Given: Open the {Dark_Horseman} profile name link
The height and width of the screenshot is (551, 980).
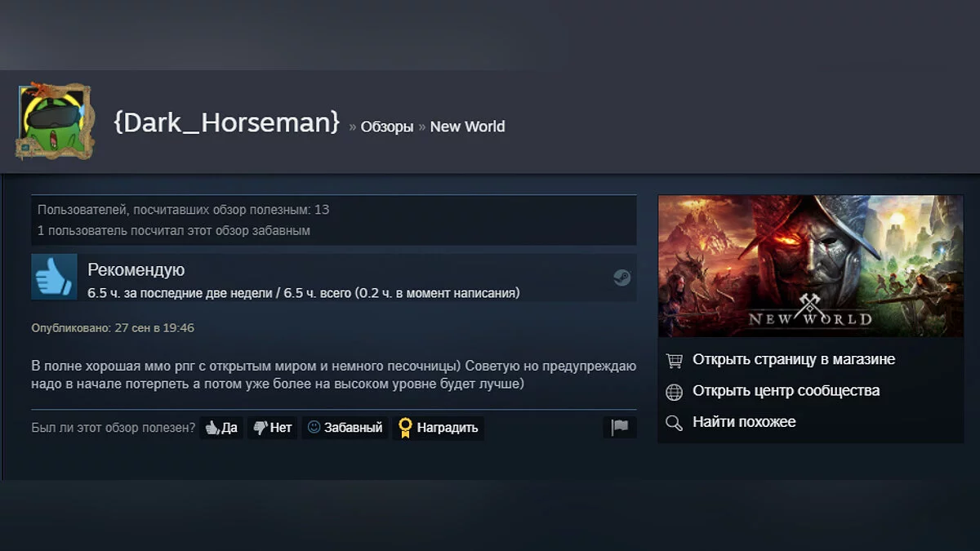Looking at the screenshot, I should [x=226, y=122].
